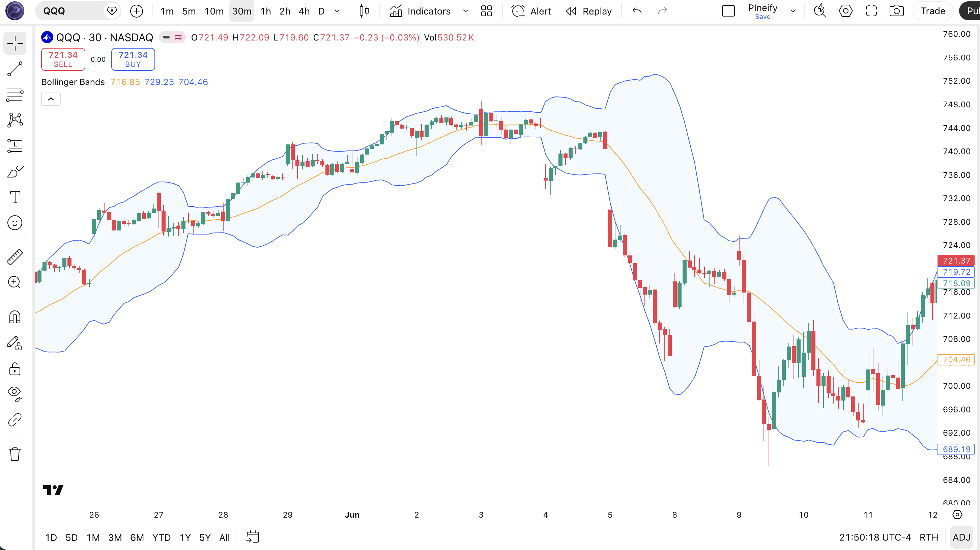Select the 1h timeframe

click(x=265, y=11)
